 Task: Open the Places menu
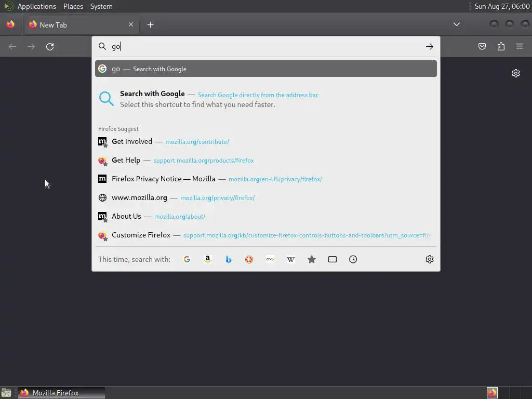point(73,6)
